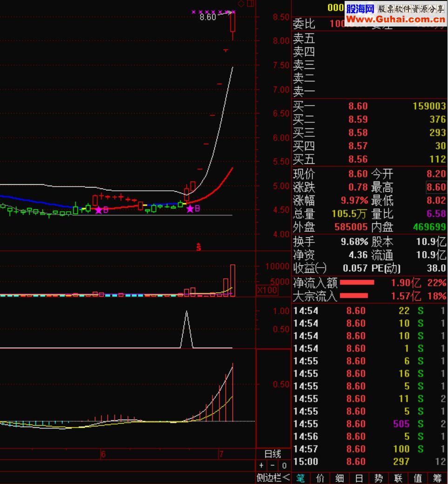Image resolution: width=448 pixels, height=484 pixels.
Task: Click the 量比 value 6.58
Action: (x=436, y=214)
